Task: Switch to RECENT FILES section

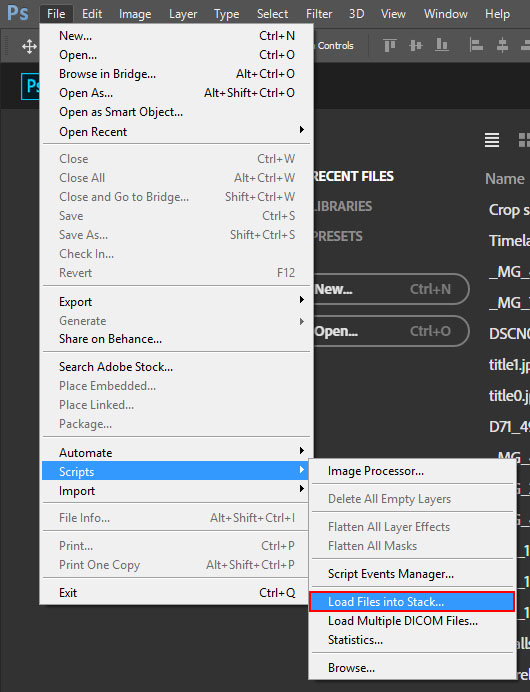Action: (353, 177)
